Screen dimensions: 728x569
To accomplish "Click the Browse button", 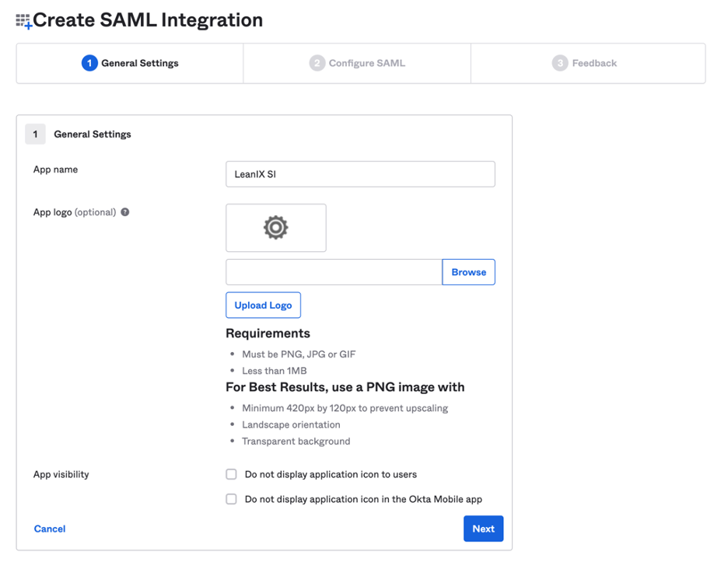I will pos(468,272).
